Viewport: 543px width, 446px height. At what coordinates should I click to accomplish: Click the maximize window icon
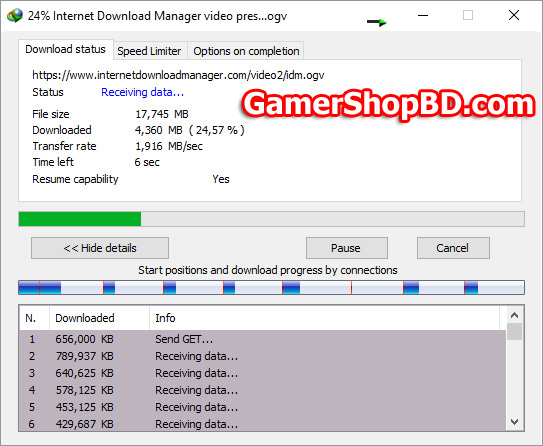click(468, 15)
